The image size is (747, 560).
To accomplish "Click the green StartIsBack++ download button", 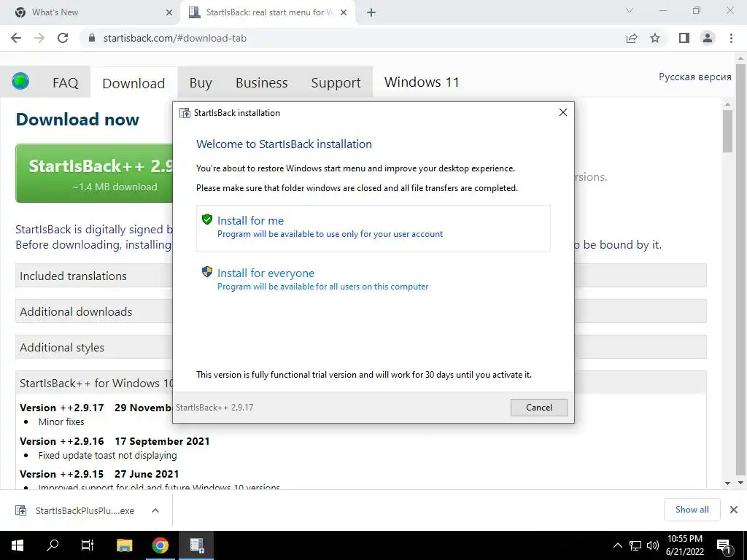I will tap(94, 174).
